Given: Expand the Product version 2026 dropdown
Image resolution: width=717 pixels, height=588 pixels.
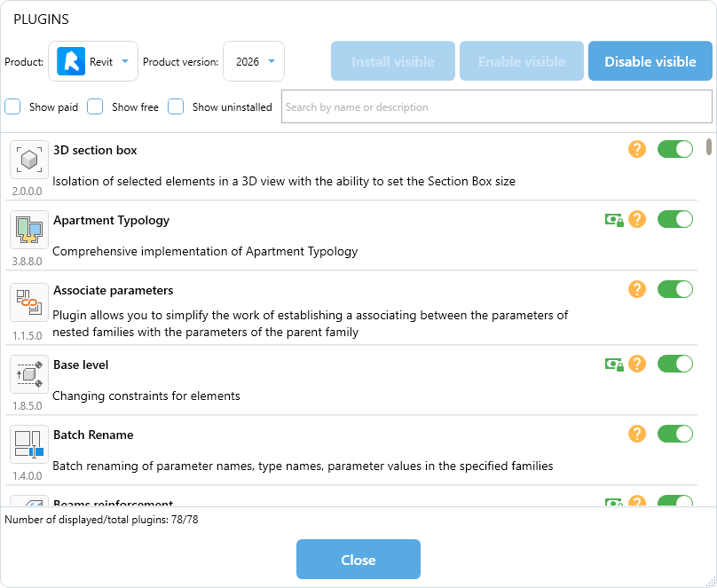Looking at the screenshot, I should 254,62.
